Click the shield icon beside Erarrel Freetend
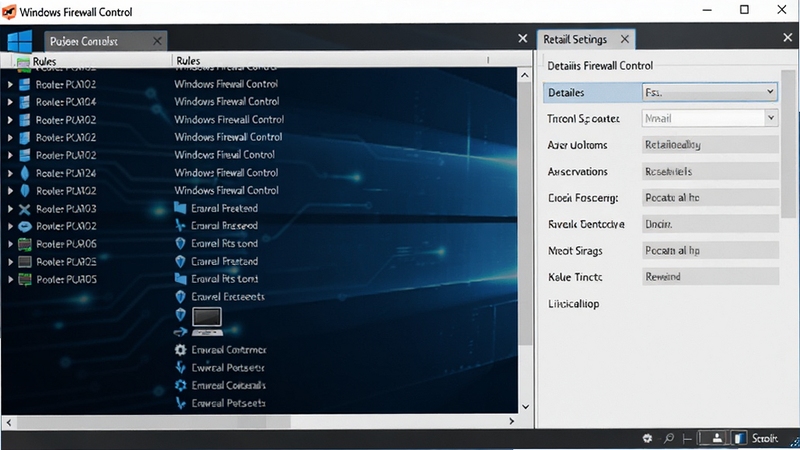Viewport: 800px width, 450px height. pos(180,261)
